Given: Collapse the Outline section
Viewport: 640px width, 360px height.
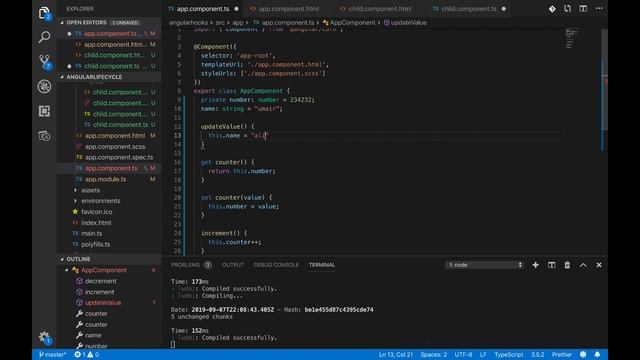Looking at the screenshot, I should 62,259.
